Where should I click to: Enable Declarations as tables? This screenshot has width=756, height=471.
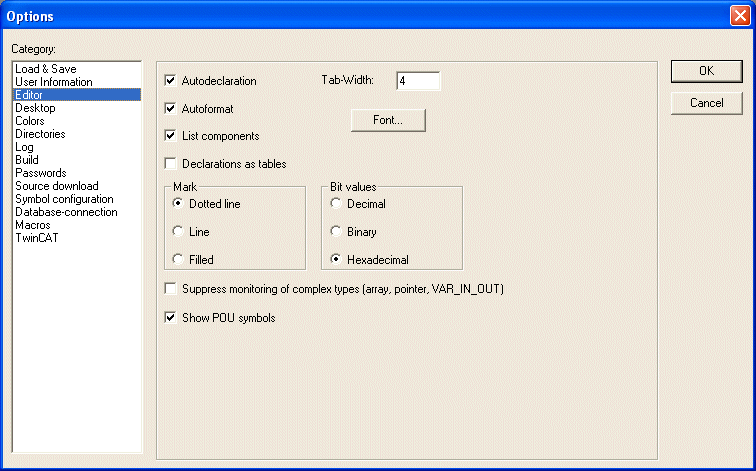(x=171, y=164)
